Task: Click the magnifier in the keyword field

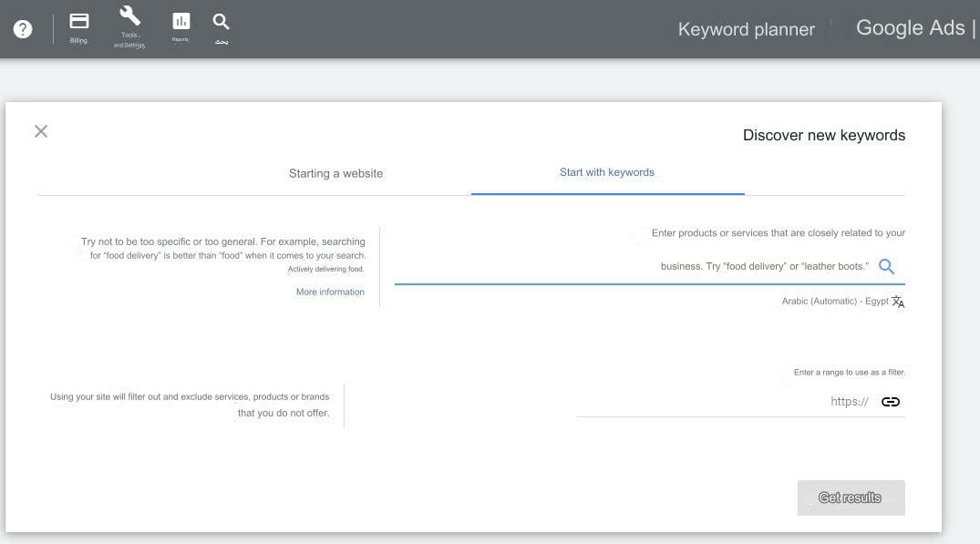Action: [886, 266]
